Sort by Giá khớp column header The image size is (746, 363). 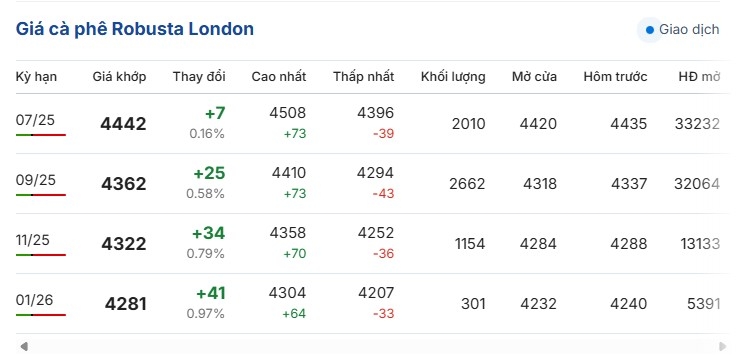click(119, 77)
